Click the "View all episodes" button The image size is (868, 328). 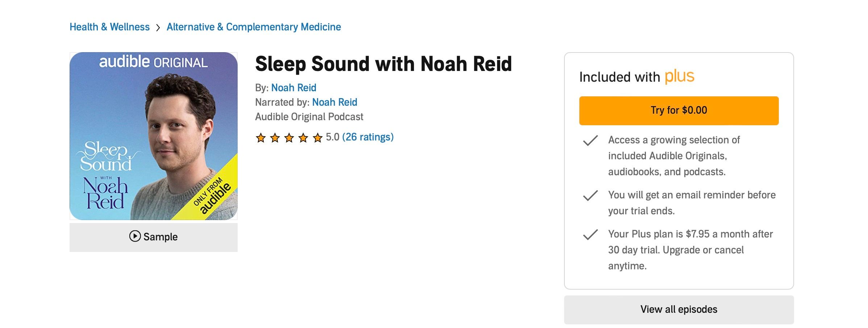tap(679, 310)
